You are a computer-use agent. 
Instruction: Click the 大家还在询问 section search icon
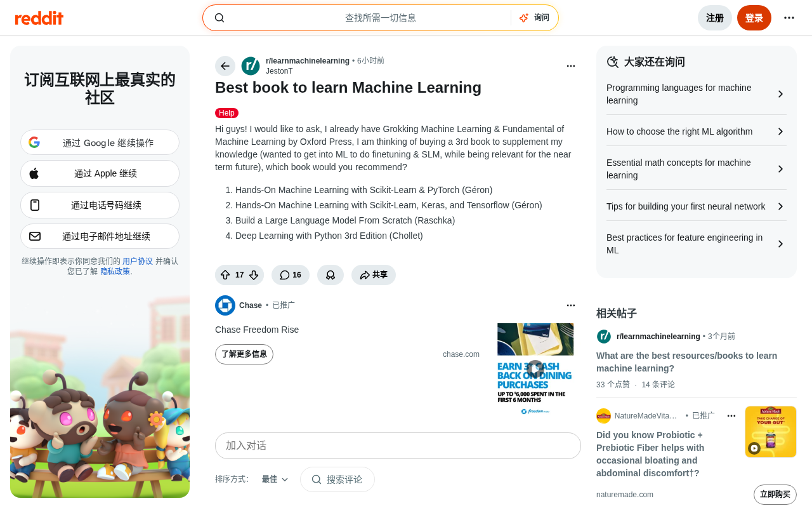(x=613, y=62)
